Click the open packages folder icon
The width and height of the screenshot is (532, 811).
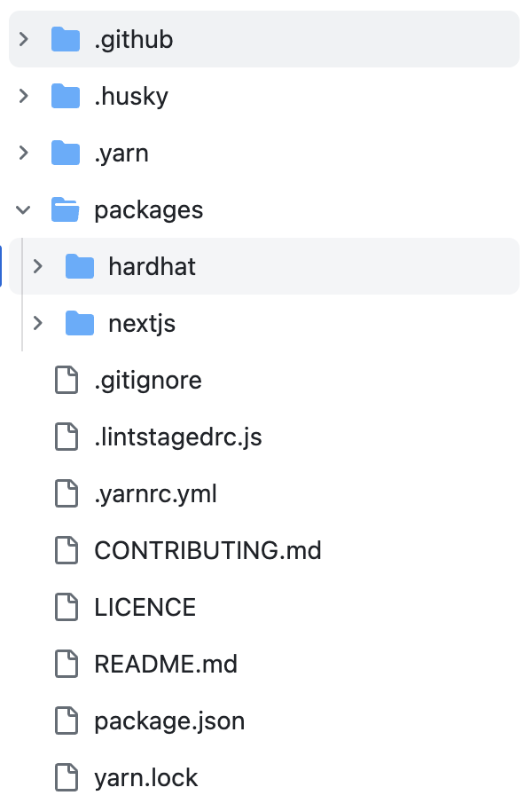[65, 210]
